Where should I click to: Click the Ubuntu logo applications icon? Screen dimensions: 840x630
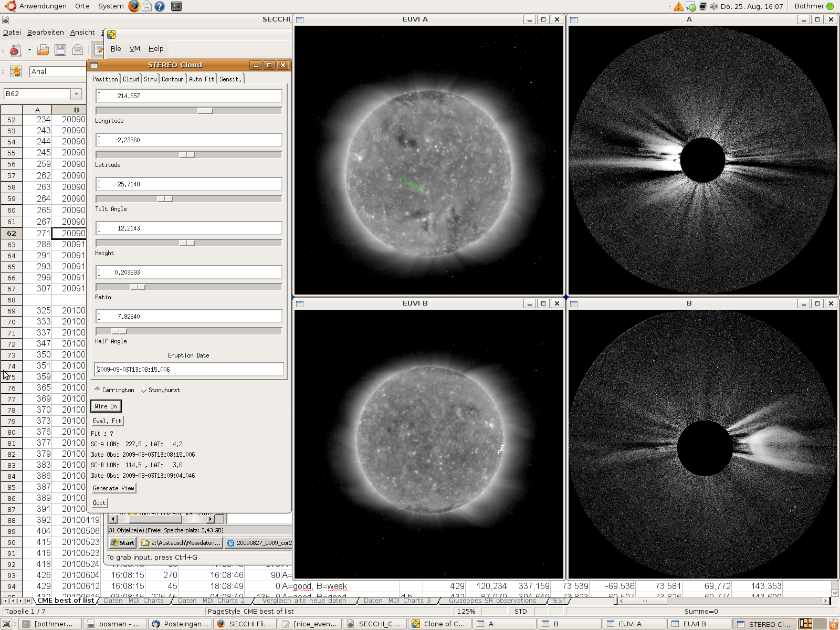(10, 6)
